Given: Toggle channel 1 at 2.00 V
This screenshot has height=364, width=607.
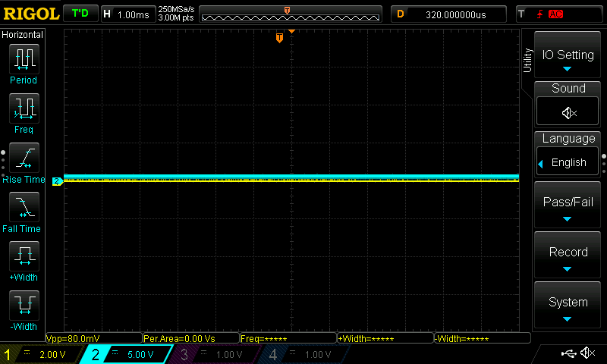Looking at the screenshot, I should [41, 354].
